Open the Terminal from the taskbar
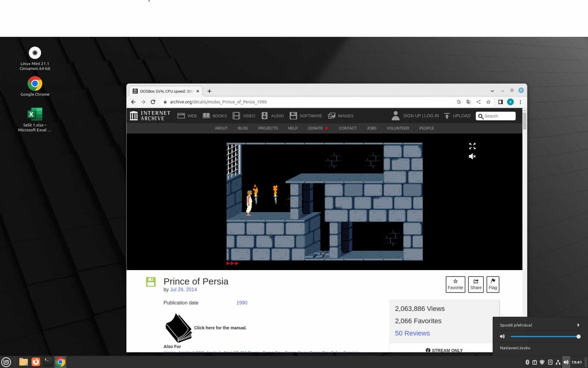Screen dimensions: 588x368 (48, 362)
